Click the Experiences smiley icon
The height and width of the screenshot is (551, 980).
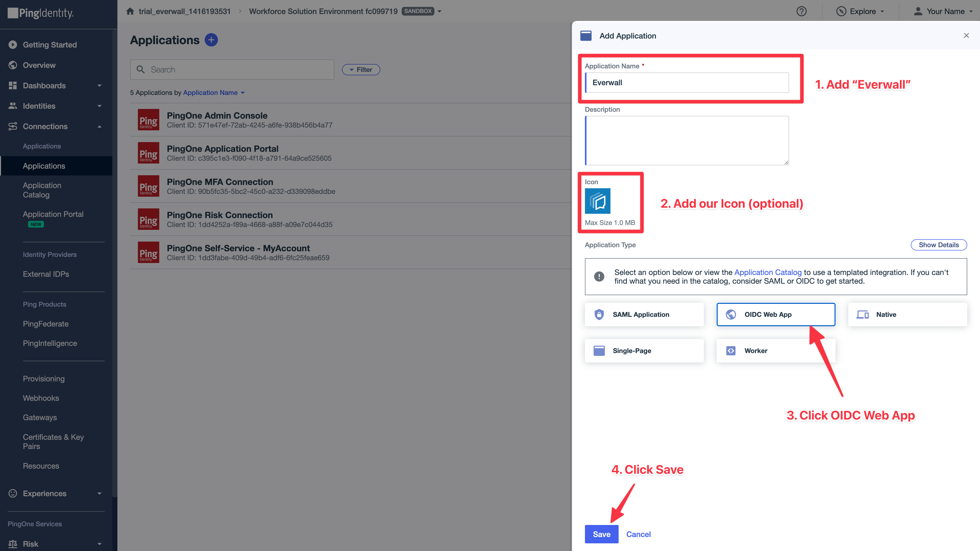(13, 493)
